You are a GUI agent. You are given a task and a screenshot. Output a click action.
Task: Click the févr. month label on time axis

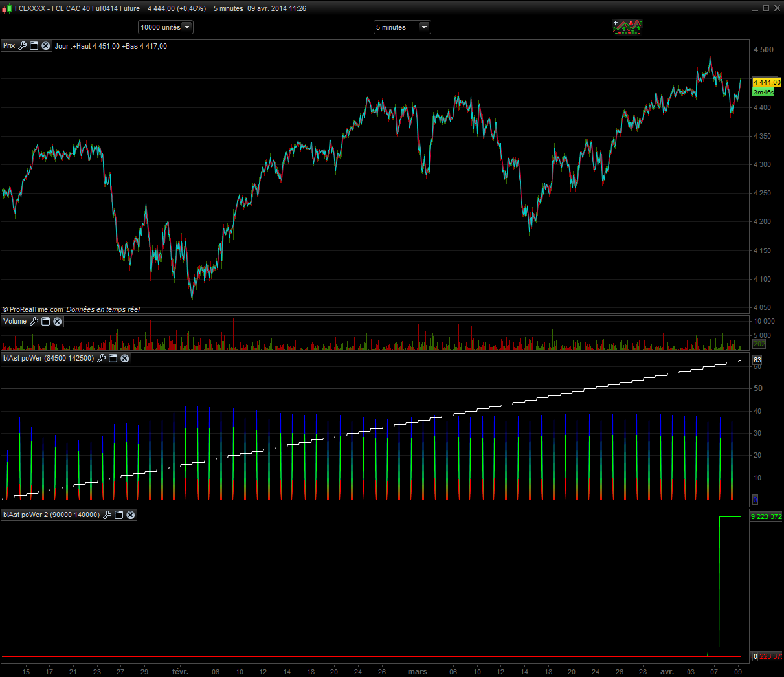[180, 671]
